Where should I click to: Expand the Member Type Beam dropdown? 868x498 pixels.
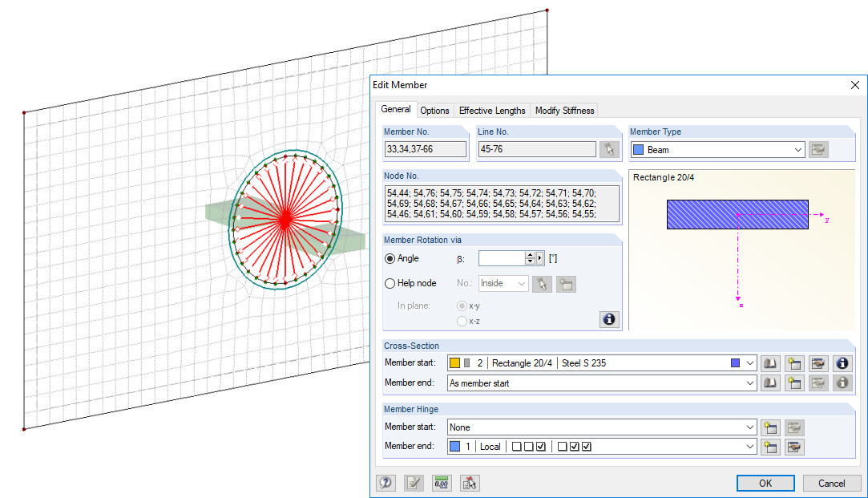pos(797,150)
